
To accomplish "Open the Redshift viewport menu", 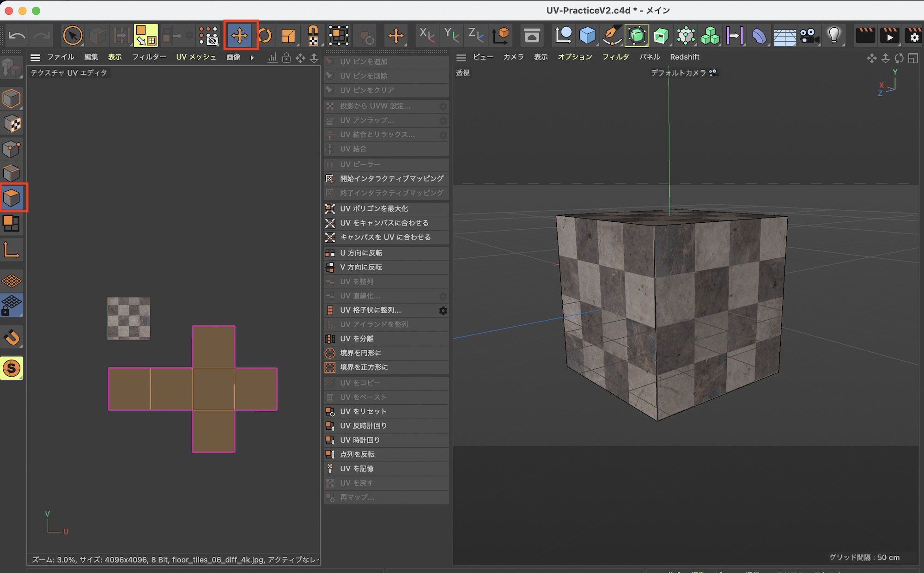I will [684, 57].
